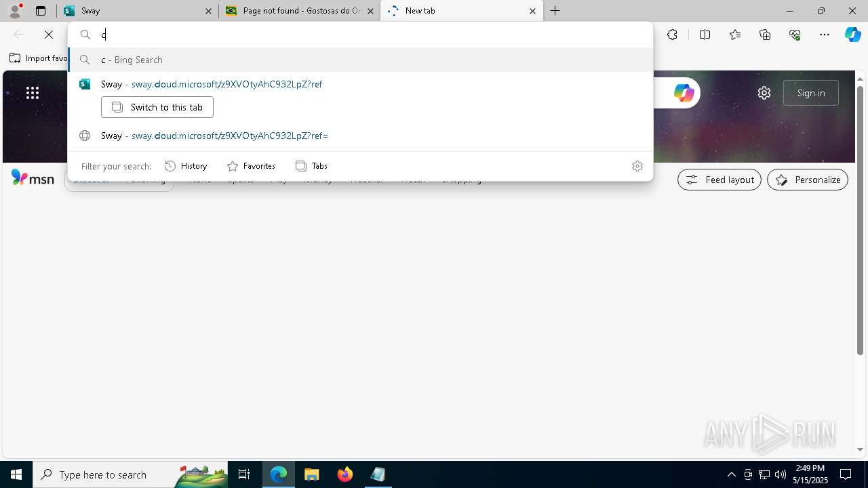
Task: Stop loading the page
Action: coord(49,35)
